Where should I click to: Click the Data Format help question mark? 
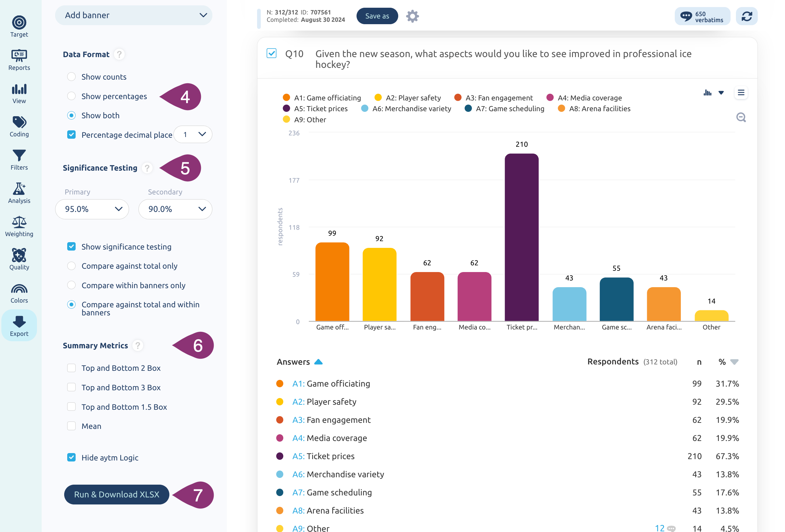click(x=119, y=54)
